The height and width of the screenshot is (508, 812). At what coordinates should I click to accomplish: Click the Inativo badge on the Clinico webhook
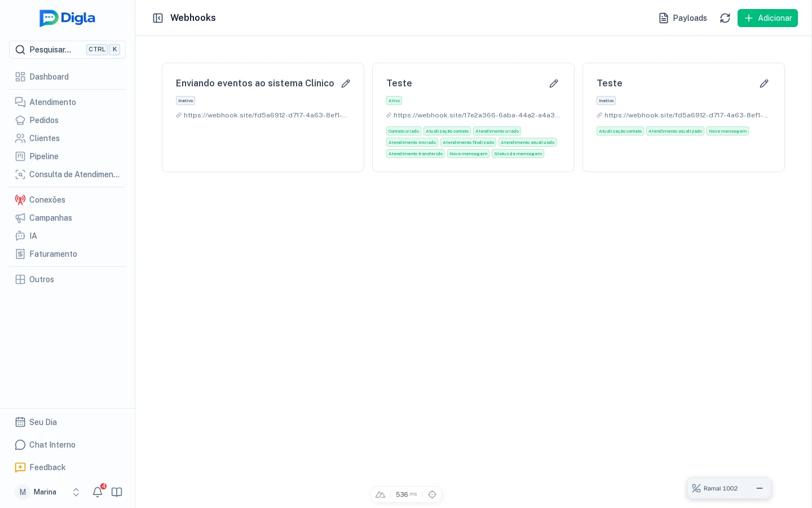pyautogui.click(x=186, y=100)
